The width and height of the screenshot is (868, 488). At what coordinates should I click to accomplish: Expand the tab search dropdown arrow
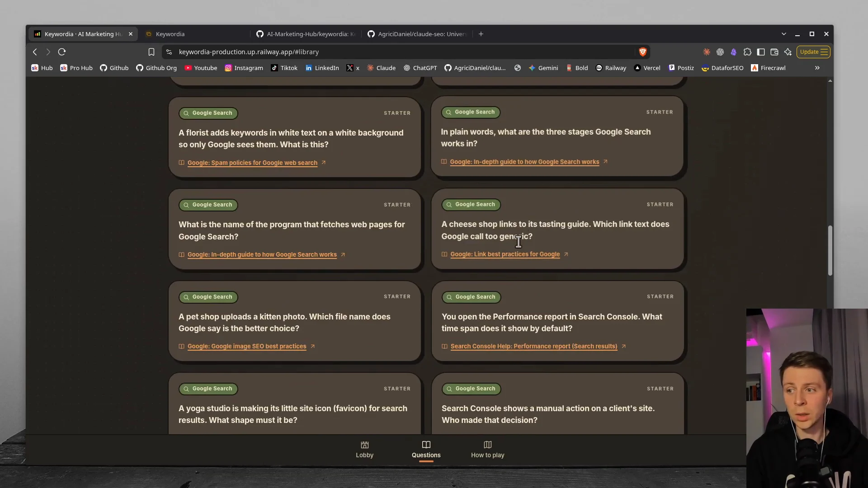(784, 34)
